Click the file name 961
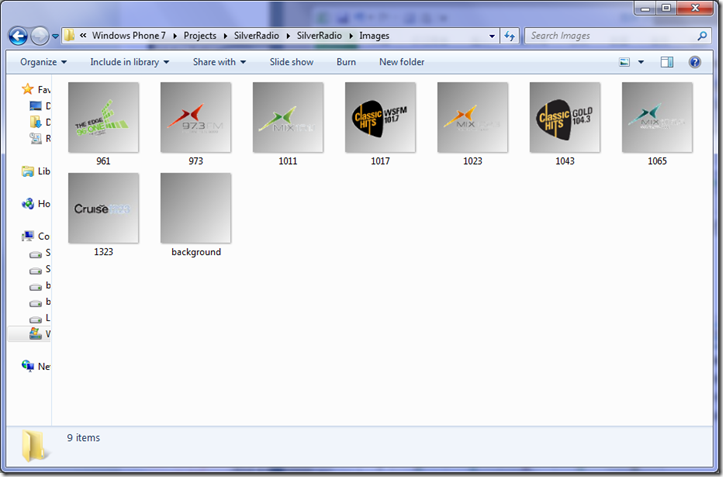The width and height of the screenshot is (723, 477). point(103,161)
